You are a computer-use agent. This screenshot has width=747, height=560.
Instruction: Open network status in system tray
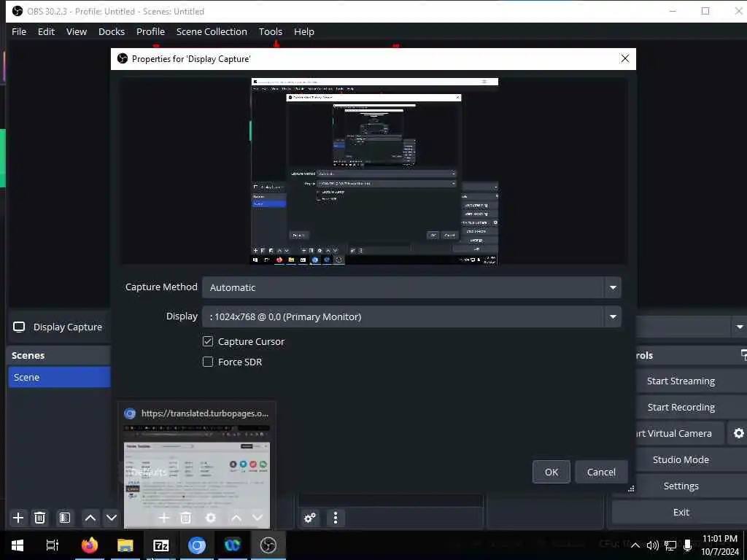[x=670, y=545]
